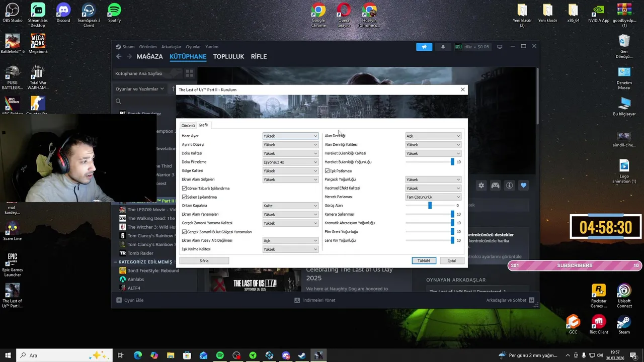Open Steam notifications bell

pos(443,47)
